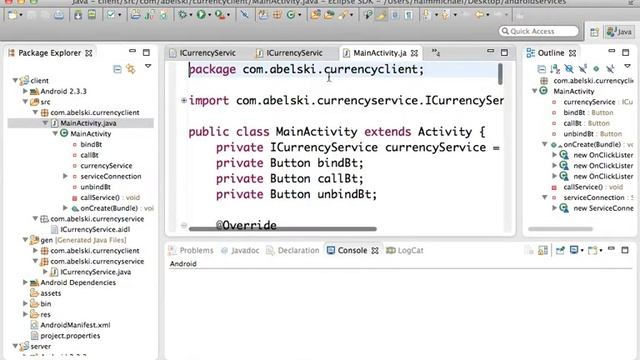Image resolution: width=640 pixels, height=360 pixels.
Task: Click the Debug bug icon
Action: 182,15
